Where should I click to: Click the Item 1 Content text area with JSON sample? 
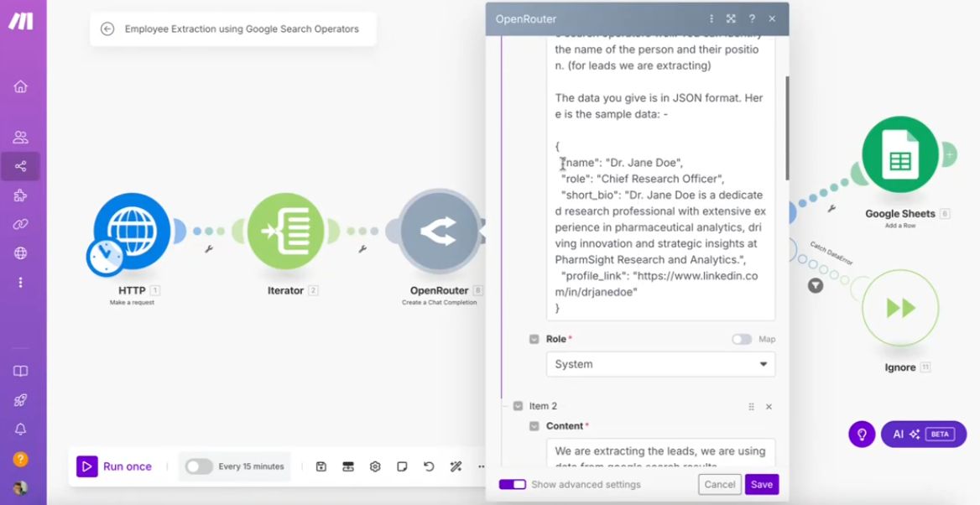tap(660, 179)
